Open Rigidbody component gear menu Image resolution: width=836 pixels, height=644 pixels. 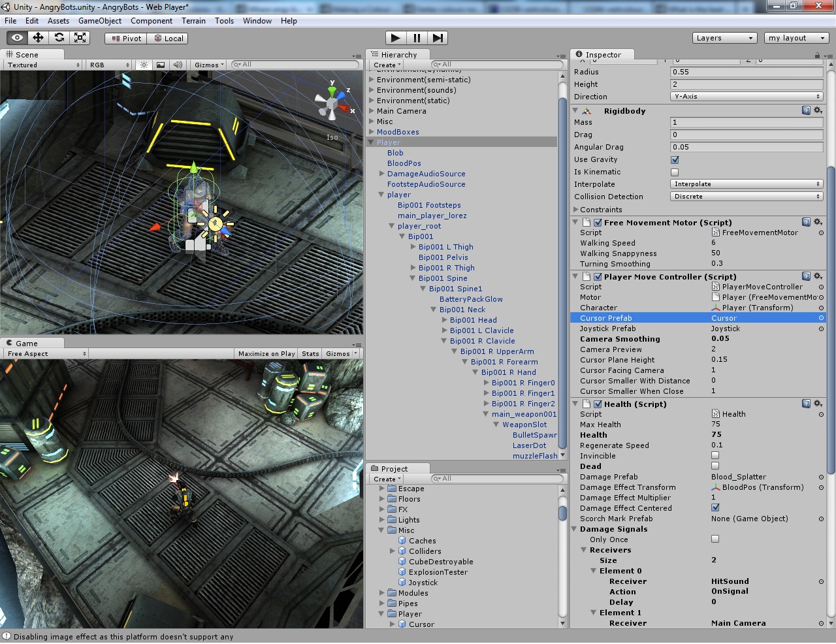pyautogui.click(x=818, y=111)
